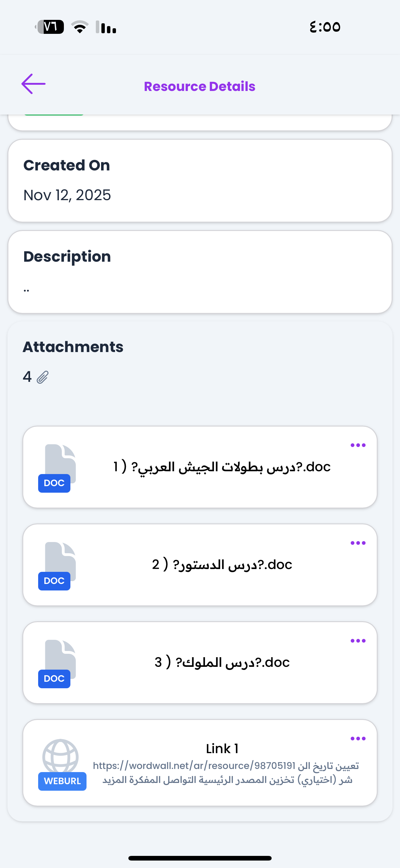Open the first .doc attachment filename
The width and height of the screenshot is (400, 868).
click(x=222, y=467)
